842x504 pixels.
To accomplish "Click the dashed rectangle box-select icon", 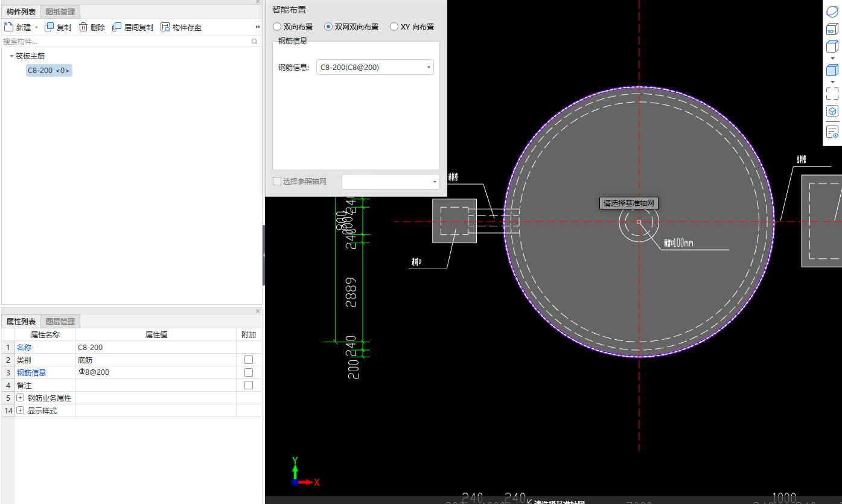I will tap(832, 94).
